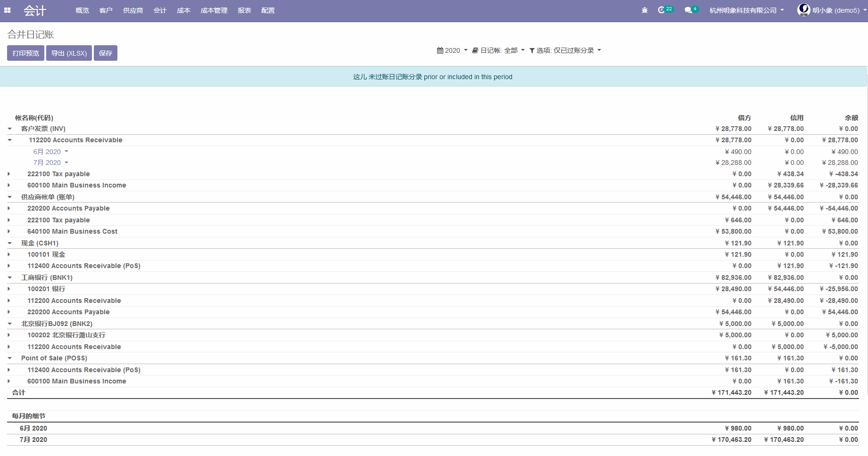The image size is (868, 456).
Task: Open the 2020 calendar date filter
Action: [x=452, y=50]
